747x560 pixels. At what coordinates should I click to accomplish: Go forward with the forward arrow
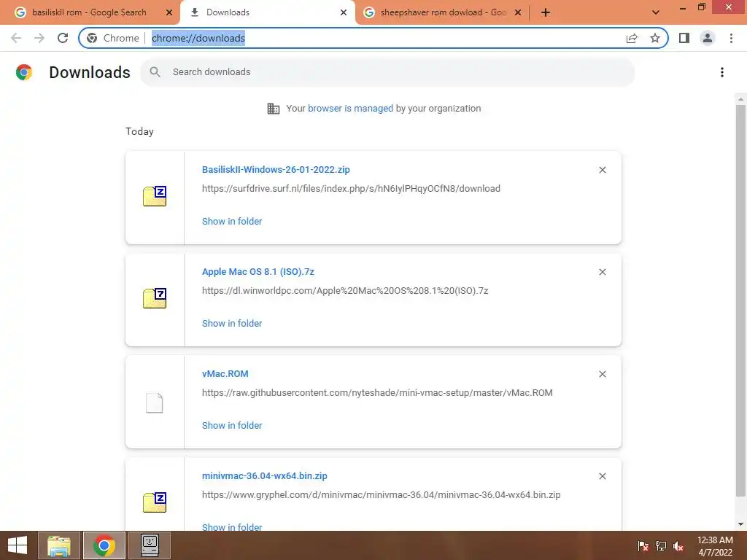[39, 38]
